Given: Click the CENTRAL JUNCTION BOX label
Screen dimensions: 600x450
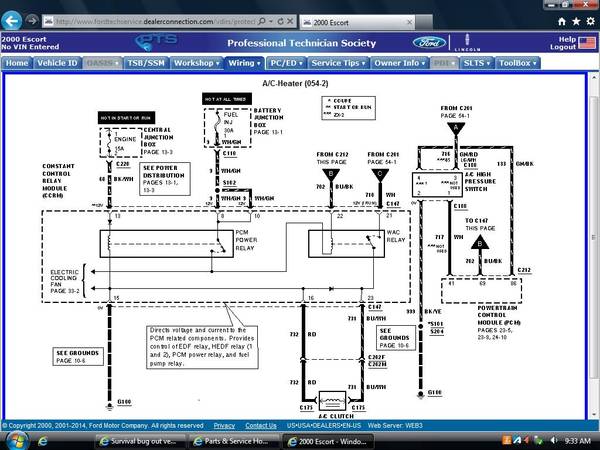Looking at the screenshot, I should (x=158, y=137).
